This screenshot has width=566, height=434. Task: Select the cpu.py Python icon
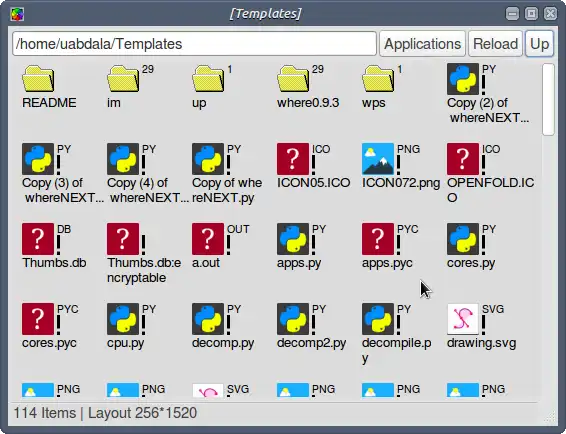click(123, 319)
